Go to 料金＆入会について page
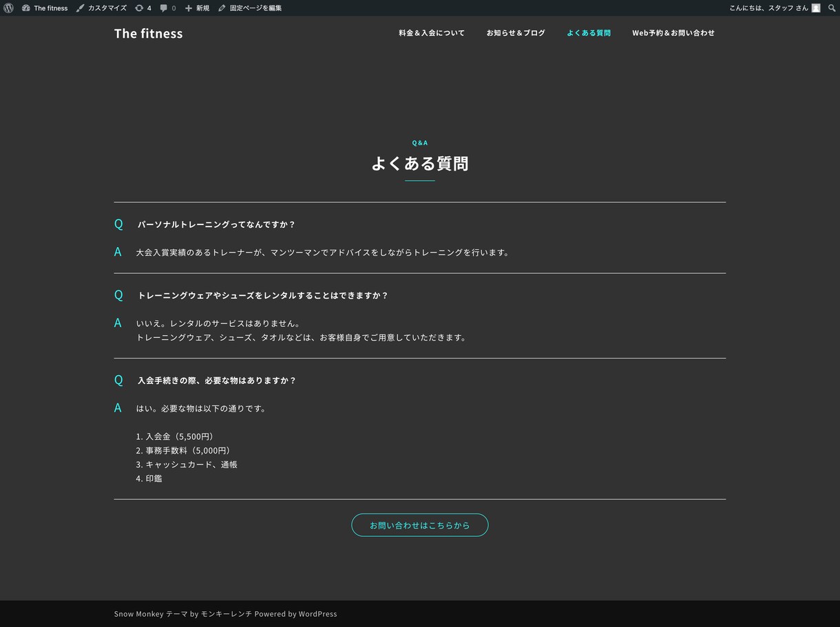This screenshot has height=627, width=840. [x=432, y=33]
